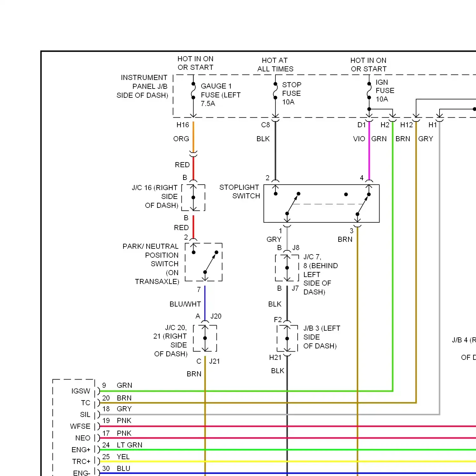Image resolution: width=476 pixels, height=476 pixels.
Task: Click connector label F2
Action: click(x=278, y=320)
